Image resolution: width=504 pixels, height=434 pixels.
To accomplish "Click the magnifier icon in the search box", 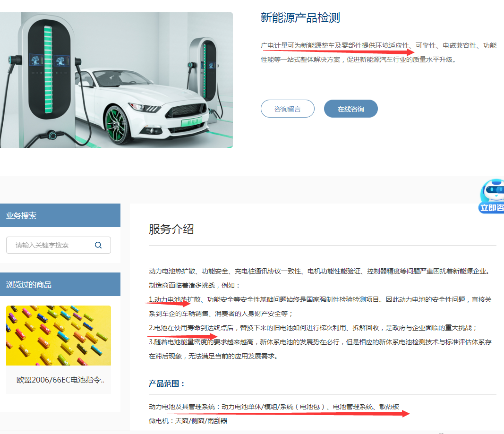I will pos(98,245).
